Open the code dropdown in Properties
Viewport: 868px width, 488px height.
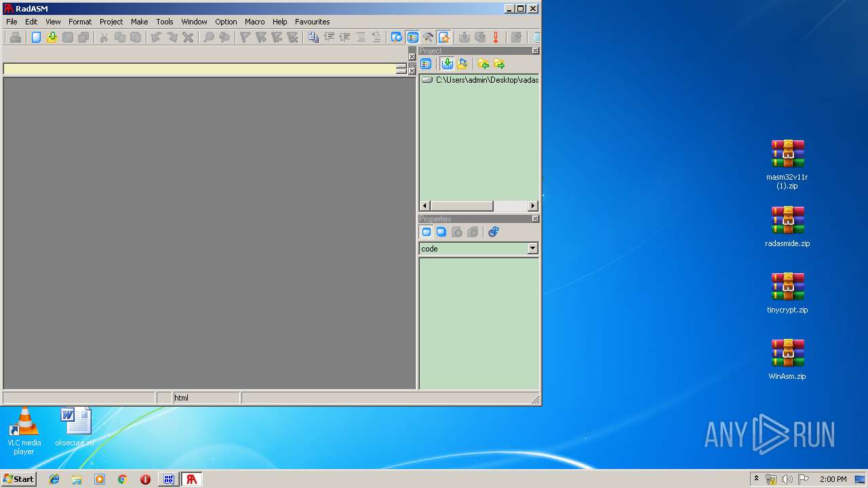532,249
